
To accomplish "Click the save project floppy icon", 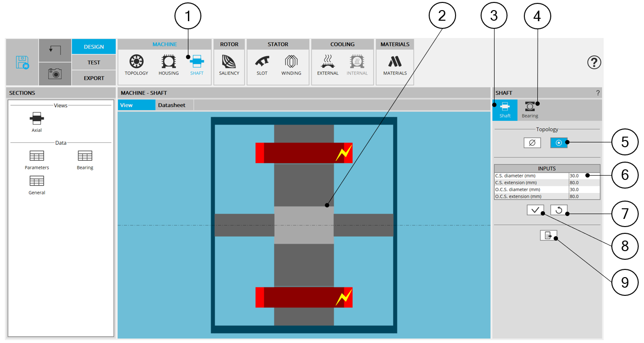I will 23,63.
